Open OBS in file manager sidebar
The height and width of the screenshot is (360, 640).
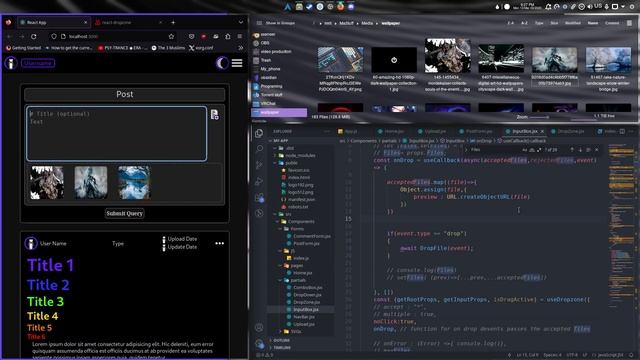(265, 43)
